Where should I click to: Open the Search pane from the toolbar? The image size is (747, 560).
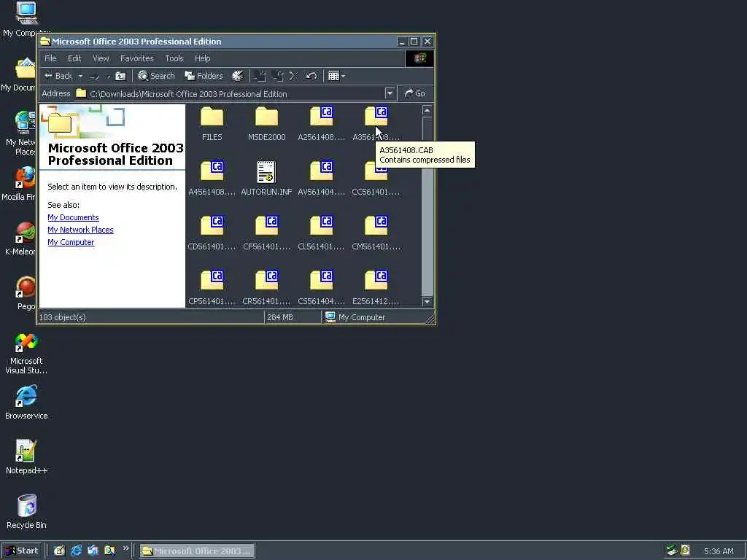point(156,76)
